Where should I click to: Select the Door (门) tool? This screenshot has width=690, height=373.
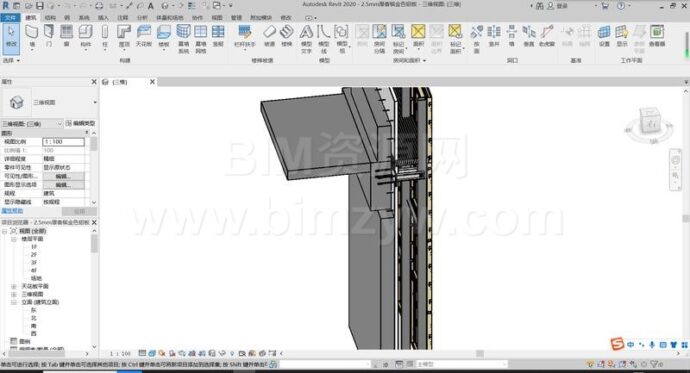(49, 36)
